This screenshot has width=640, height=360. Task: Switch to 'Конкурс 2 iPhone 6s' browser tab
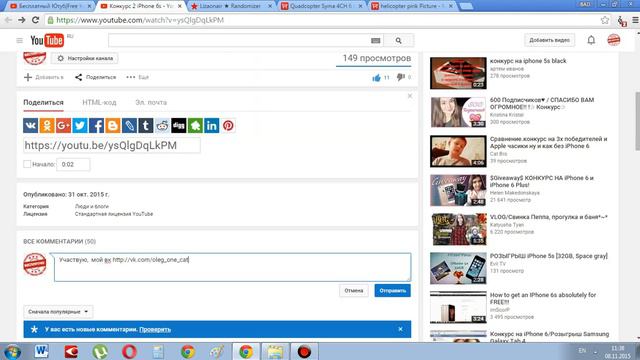click(x=141, y=6)
